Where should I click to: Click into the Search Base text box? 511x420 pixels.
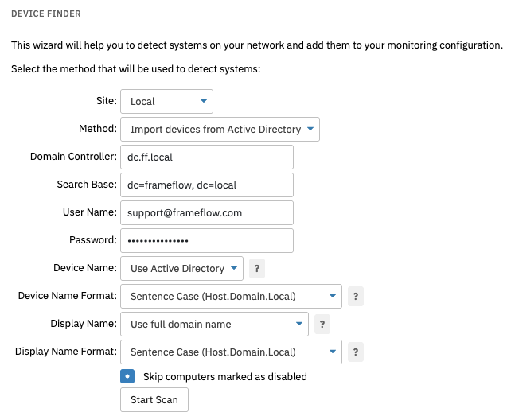click(x=207, y=185)
